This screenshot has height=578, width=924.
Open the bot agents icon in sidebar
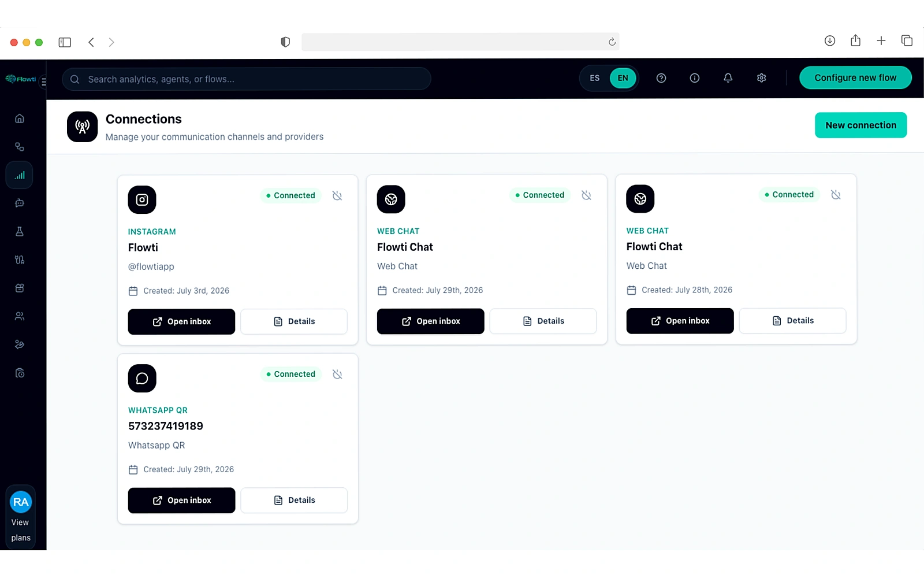click(20, 203)
